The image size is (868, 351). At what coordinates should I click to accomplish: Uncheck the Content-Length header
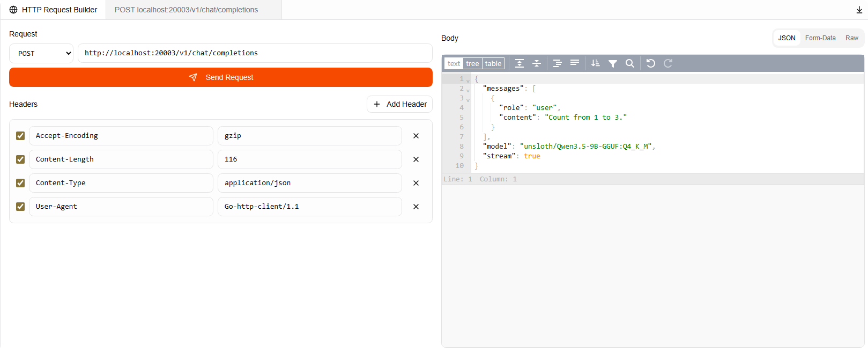pyautogui.click(x=20, y=159)
